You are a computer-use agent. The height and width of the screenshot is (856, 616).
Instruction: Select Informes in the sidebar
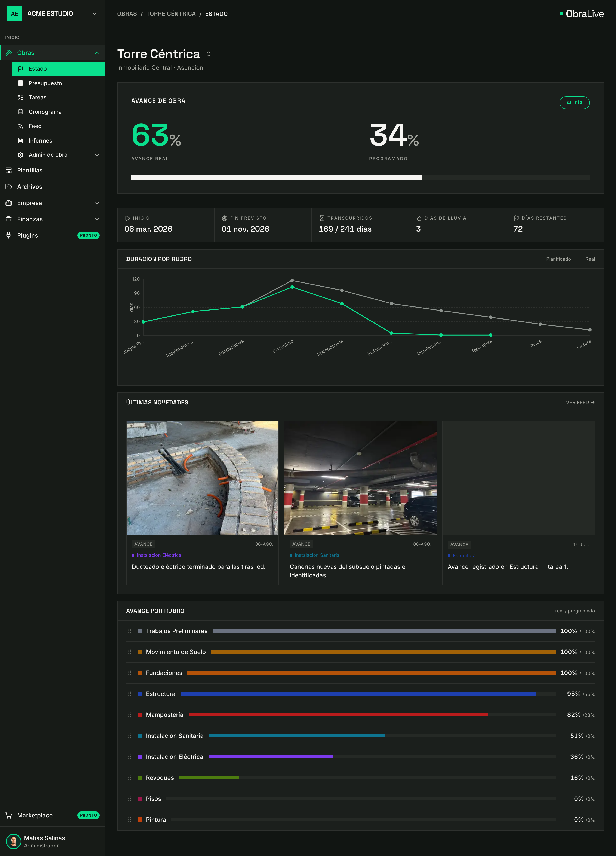pyautogui.click(x=58, y=140)
